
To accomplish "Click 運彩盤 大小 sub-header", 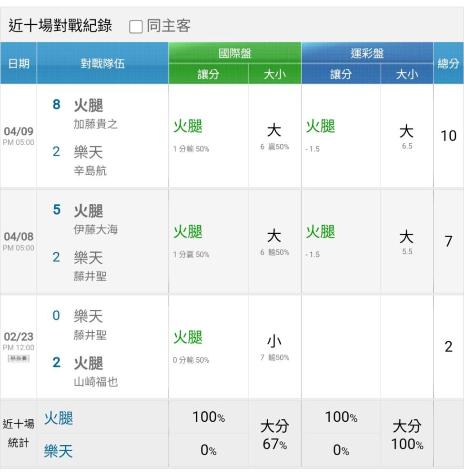I will tap(407, 74).
